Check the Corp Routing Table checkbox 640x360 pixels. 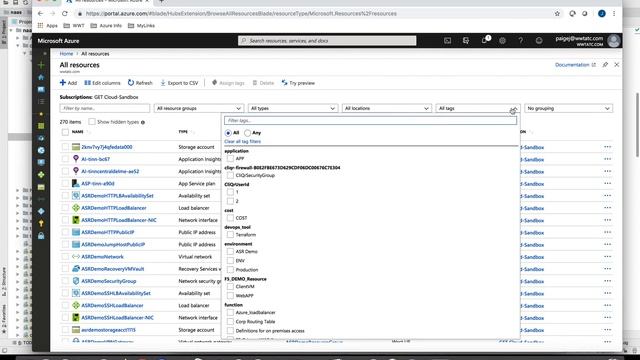(x=230, y=322)
